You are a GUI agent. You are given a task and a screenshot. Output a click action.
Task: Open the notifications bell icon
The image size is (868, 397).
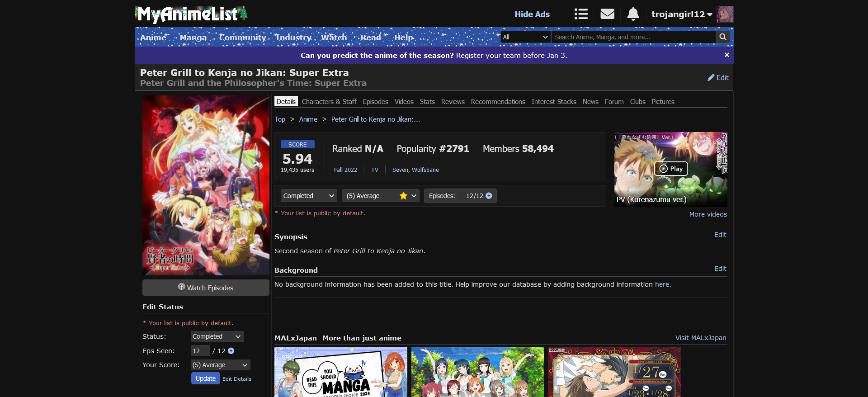[x=633, y=14]
